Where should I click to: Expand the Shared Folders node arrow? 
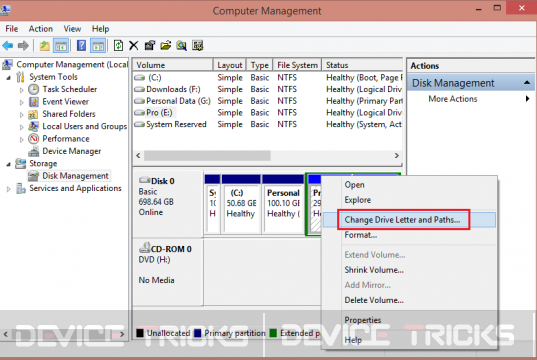click(x=22, y=115)
